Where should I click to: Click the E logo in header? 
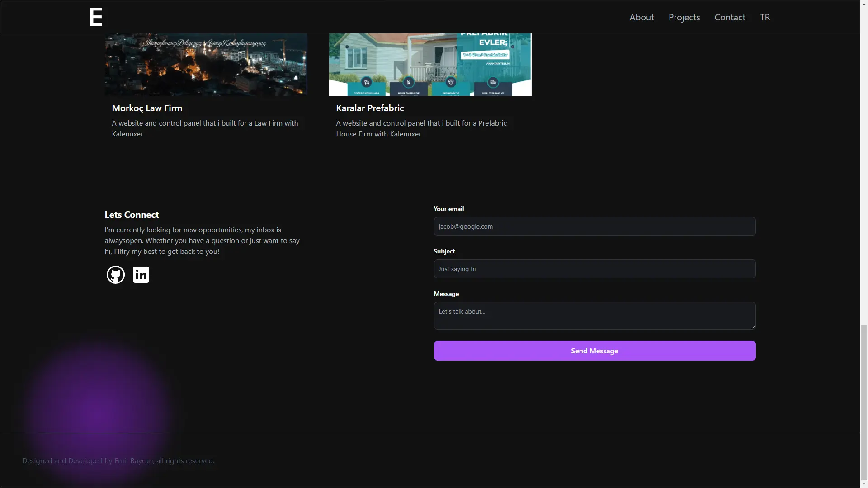point(96,17)
